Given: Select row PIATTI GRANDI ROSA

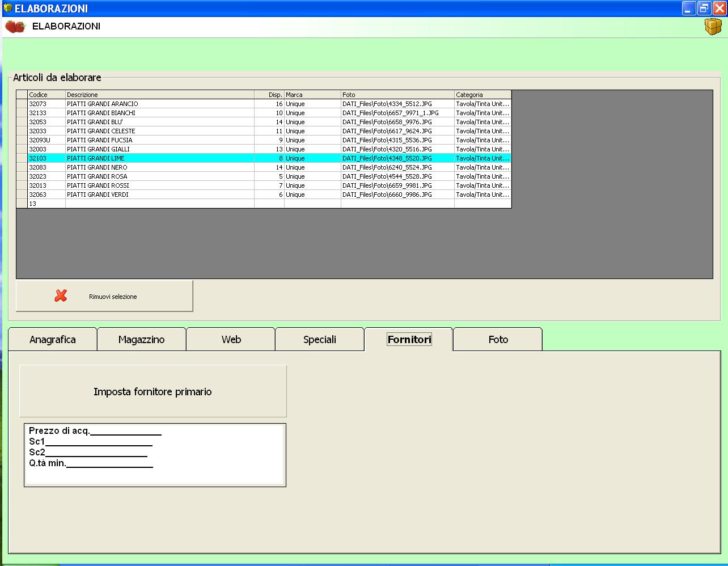Looking at the screenshot, I should 264,176.
